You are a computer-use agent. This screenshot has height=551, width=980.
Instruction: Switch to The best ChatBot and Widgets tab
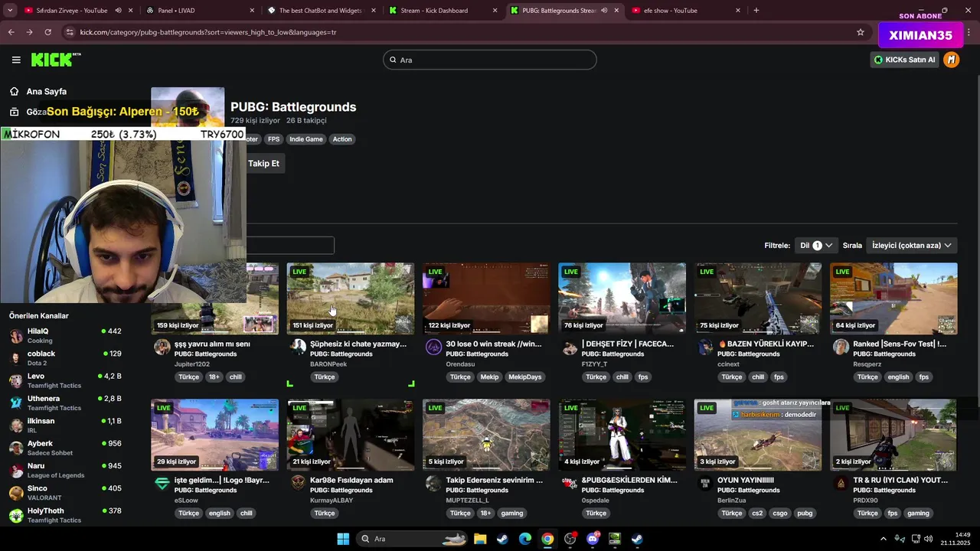point(320,11)
